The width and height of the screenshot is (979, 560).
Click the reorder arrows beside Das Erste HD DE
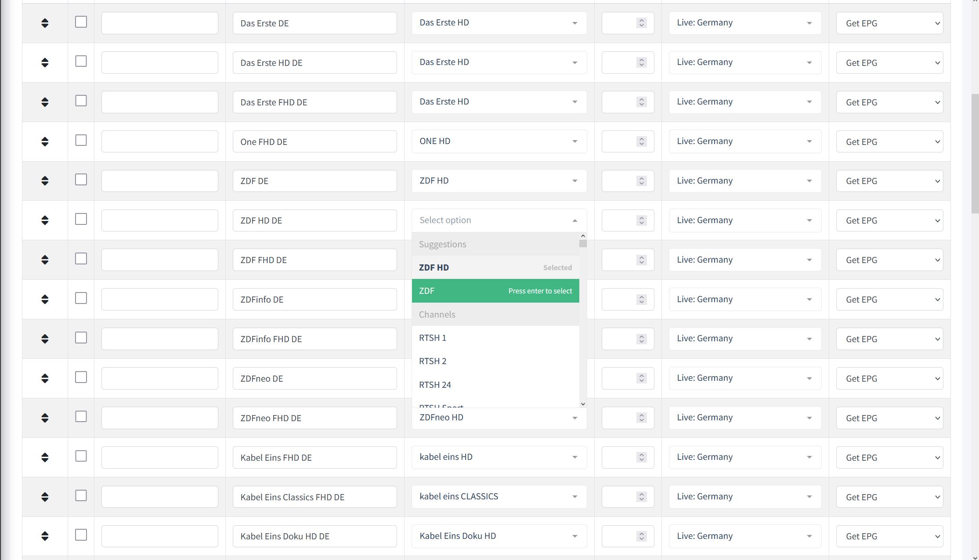[45, 62]
